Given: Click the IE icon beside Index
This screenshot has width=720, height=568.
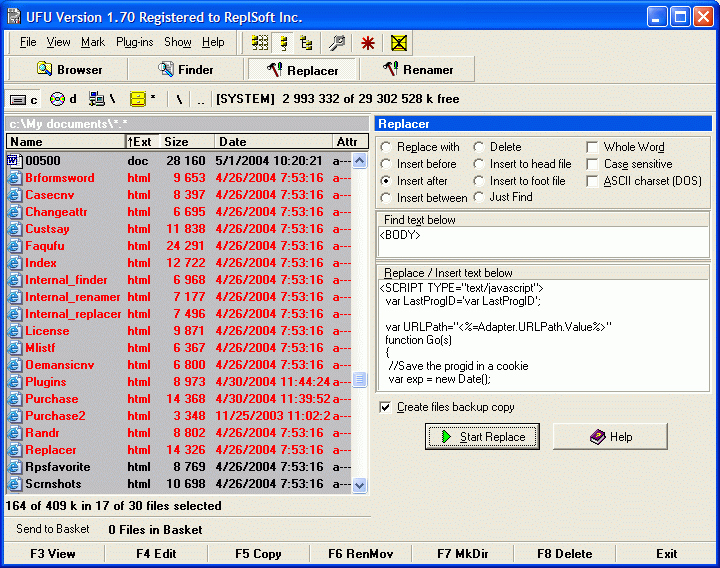Looking at the screenshot, I should coord(15,263).
